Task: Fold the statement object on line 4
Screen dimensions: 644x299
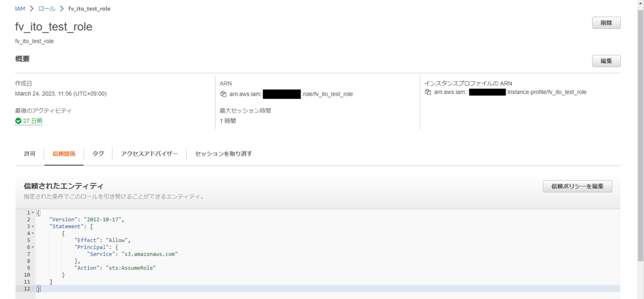Action: click(33, 234)
